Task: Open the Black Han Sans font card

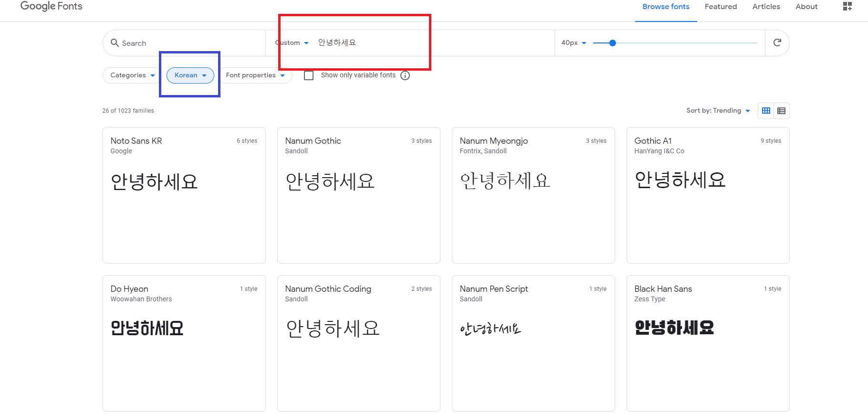Action: (x=708, y=343)
